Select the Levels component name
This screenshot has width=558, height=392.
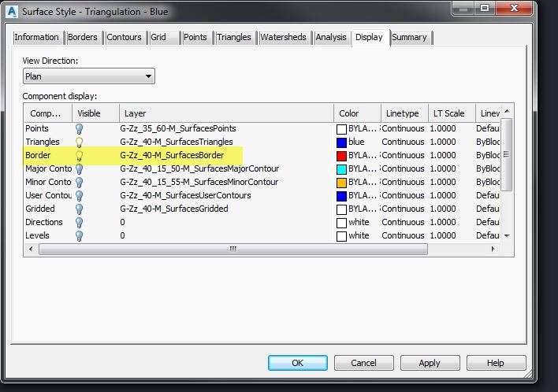pos(37,235)
